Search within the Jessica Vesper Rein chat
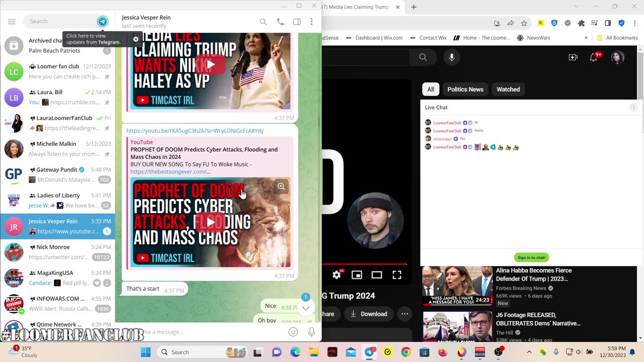This screenshot has height=362, width=644. tap(263, 22)
